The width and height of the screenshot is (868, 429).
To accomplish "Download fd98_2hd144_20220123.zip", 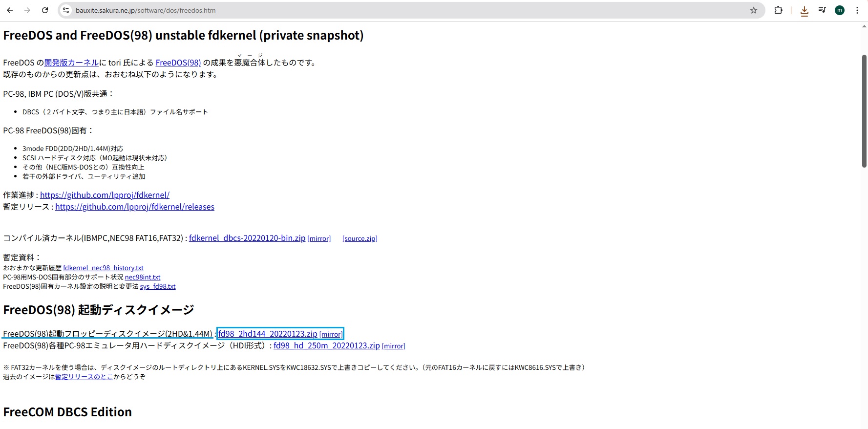I will point(268,334).
